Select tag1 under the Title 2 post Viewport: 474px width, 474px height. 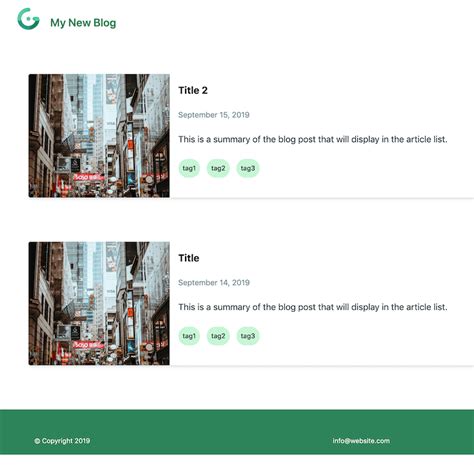(189, 168)
